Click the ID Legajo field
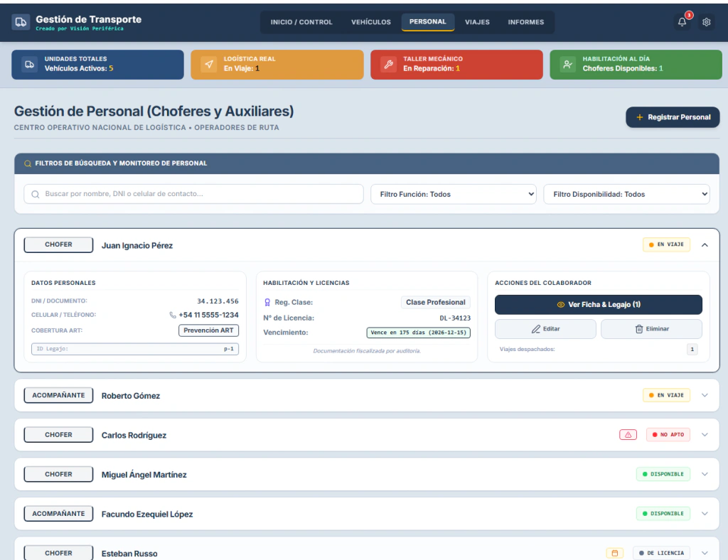 (135, 349)
